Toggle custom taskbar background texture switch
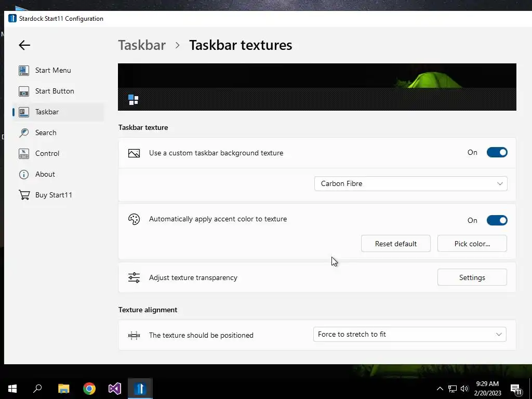This screenshot has height=399, width=532. point(497,152)
